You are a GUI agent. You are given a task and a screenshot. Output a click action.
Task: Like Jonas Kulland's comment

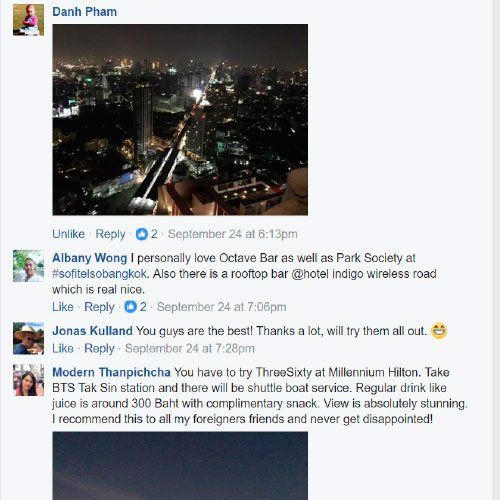pos(63,348)
